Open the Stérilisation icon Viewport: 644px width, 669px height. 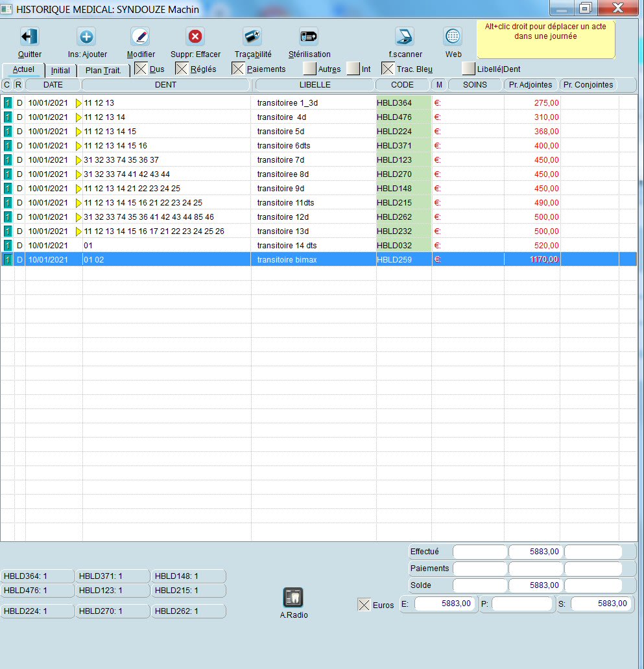click(309, 37)
